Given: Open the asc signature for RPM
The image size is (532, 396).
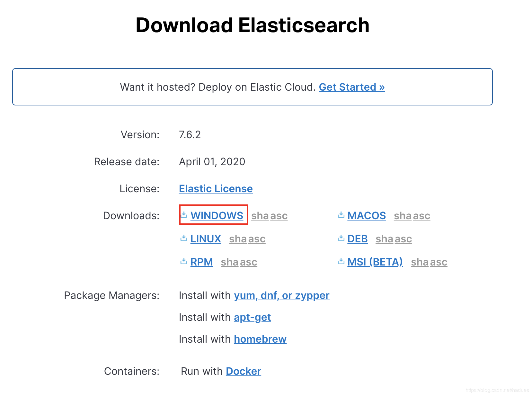Looking at the screenshot, I should (248, 262).
